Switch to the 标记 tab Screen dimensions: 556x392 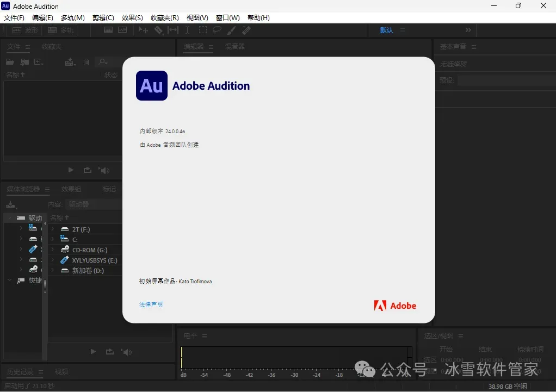[109, 189]
